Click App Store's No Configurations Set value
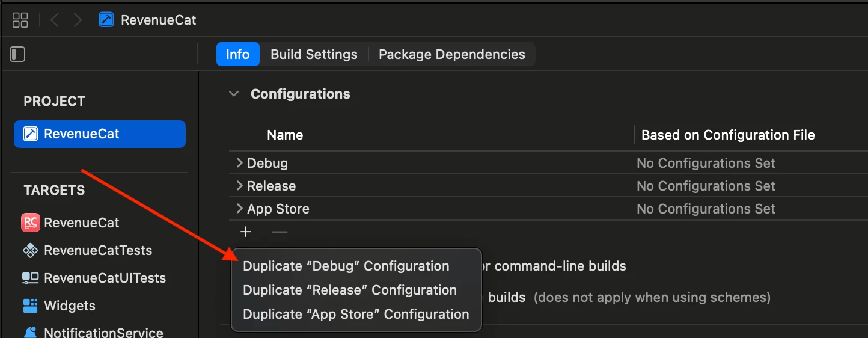The image size is (868, 338). click(x=706, y=209)
